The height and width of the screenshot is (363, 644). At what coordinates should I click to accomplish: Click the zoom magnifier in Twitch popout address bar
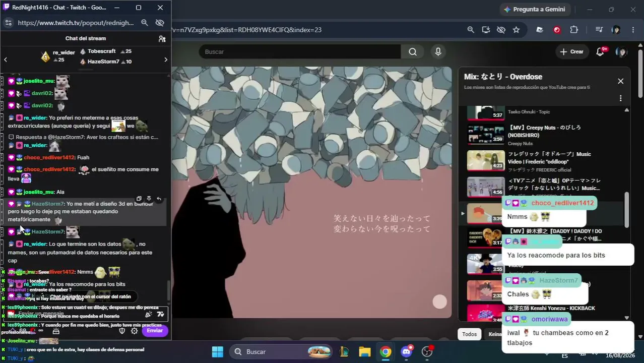point(145,23)
